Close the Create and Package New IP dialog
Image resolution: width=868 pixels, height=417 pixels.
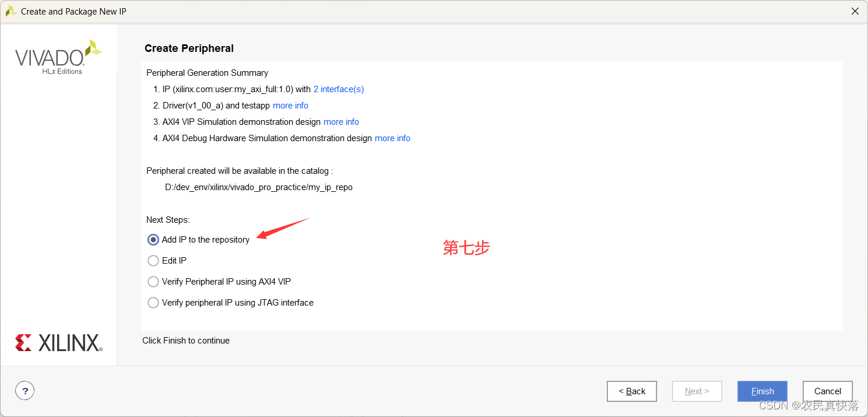[855, 11]
